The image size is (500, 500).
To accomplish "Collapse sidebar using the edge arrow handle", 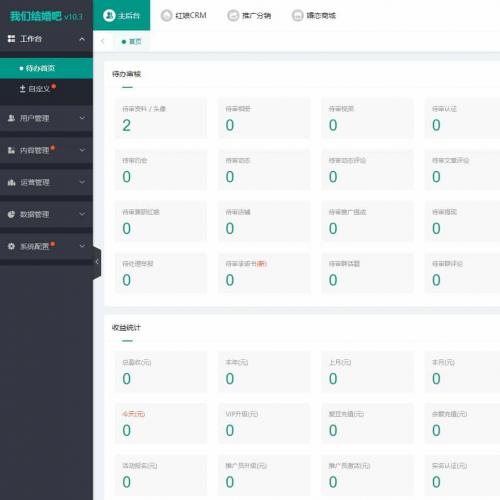I will click(x=97, y=262).
